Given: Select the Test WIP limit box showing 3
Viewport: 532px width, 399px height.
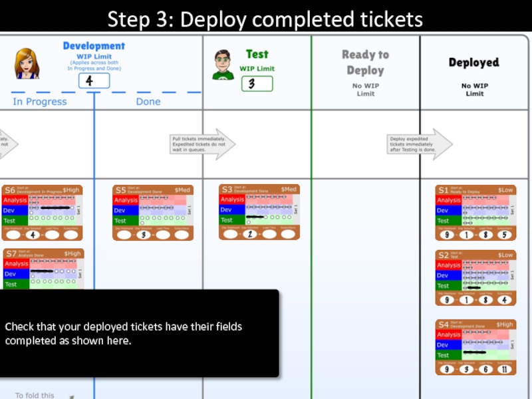Looking at the screenshot, I should 257,84.
